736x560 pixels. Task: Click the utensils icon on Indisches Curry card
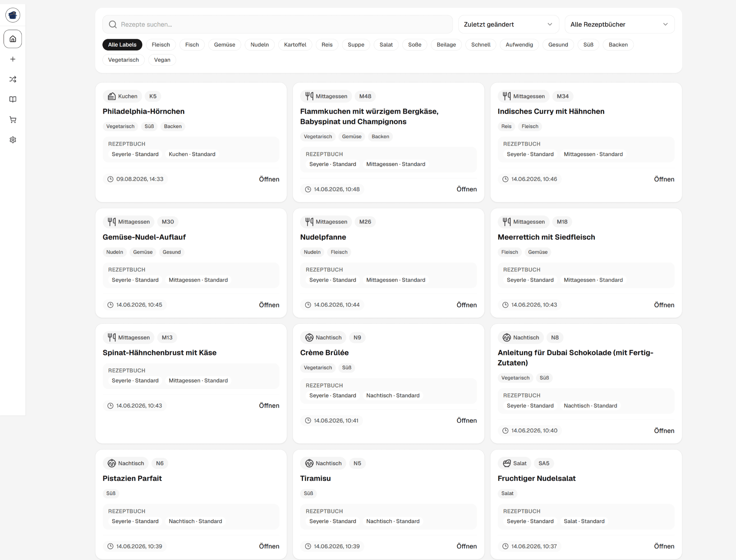(507, 96)
